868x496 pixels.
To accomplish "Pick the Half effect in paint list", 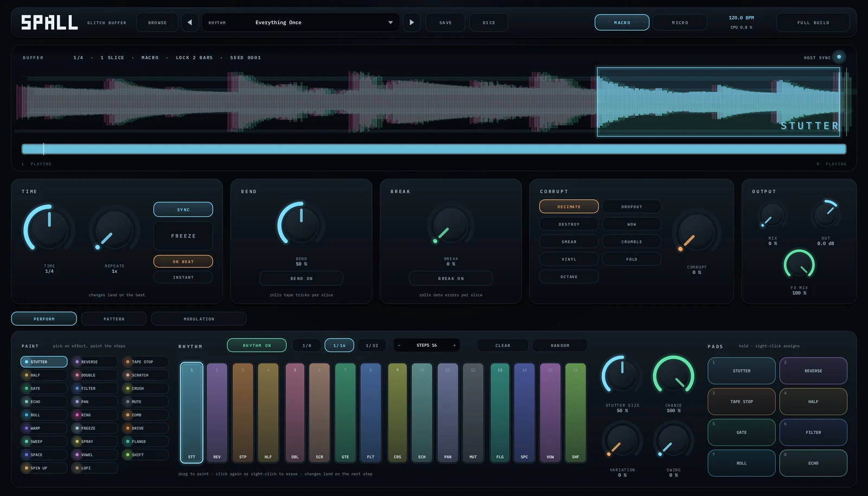I will [44, 375].
